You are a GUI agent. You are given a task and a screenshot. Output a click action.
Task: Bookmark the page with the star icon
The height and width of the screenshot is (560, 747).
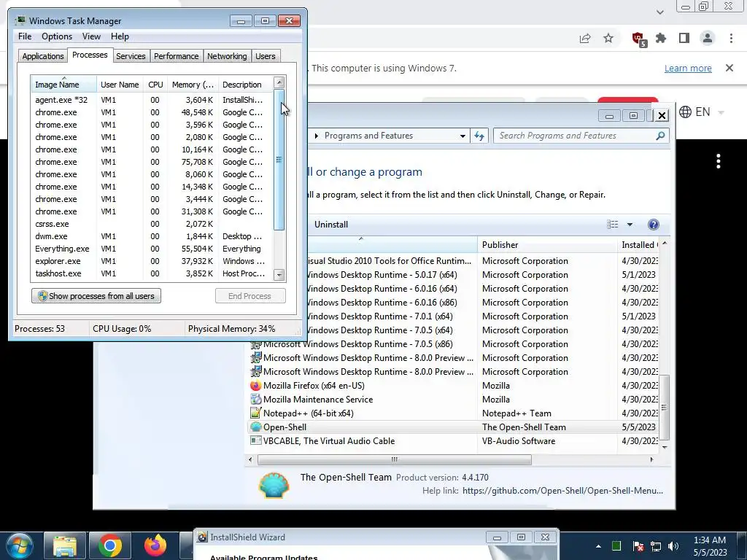point(608,38)
